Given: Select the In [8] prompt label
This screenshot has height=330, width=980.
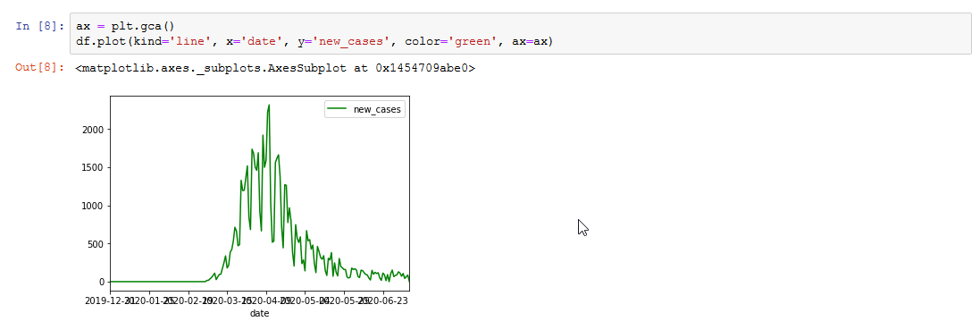Looking at the screenshot, I should (39, 26).
